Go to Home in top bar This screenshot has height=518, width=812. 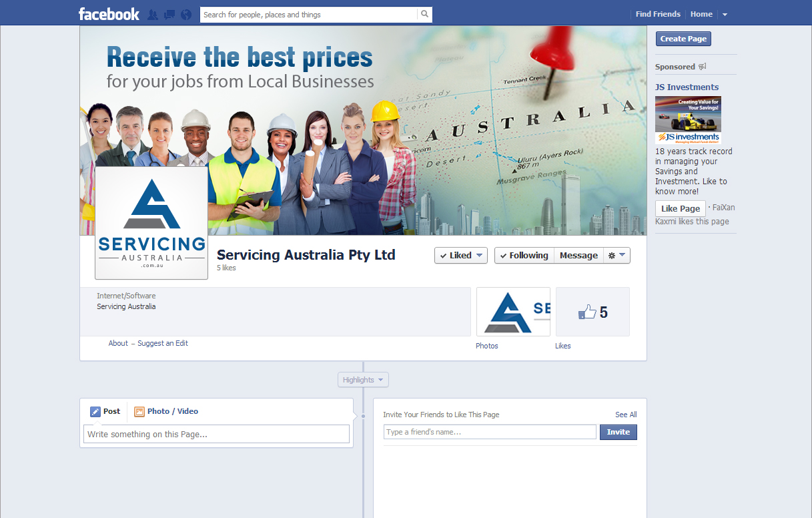pyautogui.click(x=701, y=14)
